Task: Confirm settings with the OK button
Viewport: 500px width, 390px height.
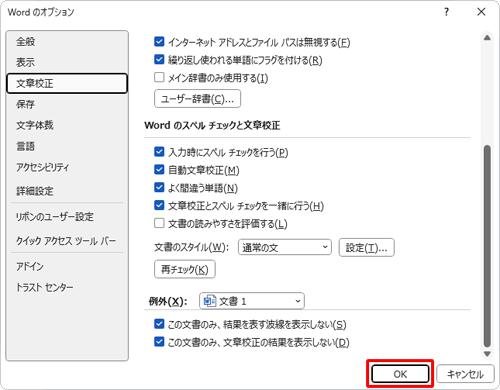Action: point(400,374)
